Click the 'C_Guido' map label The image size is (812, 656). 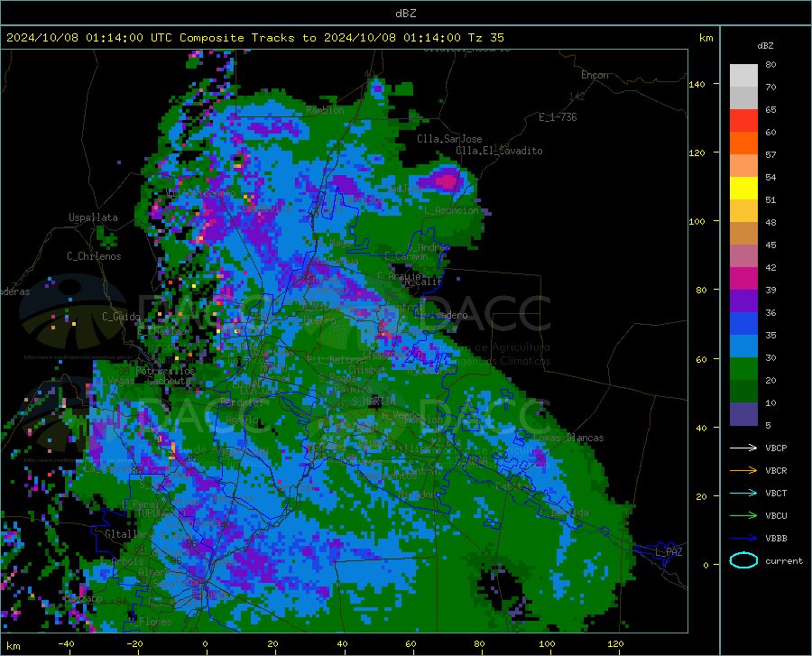click(x=121, y=317)
